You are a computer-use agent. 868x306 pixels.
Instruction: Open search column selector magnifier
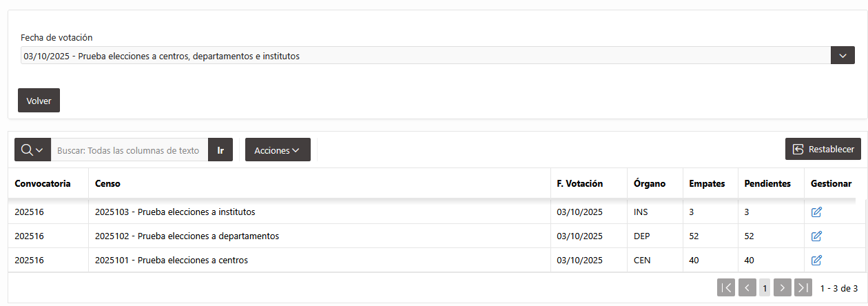coord(32,150)
